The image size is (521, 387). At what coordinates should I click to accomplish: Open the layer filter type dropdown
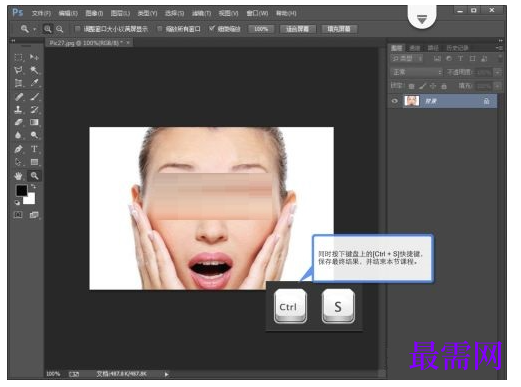pos(407,59)
